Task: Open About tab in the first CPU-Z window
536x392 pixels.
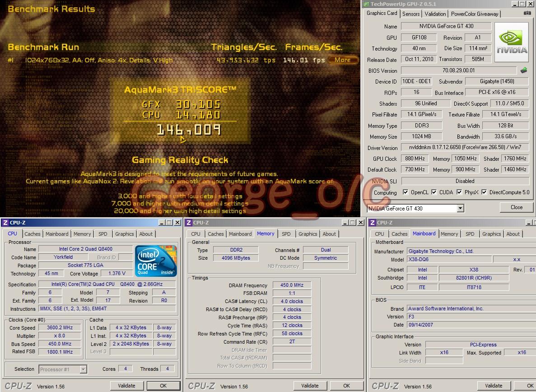Action: click(146, 234)
